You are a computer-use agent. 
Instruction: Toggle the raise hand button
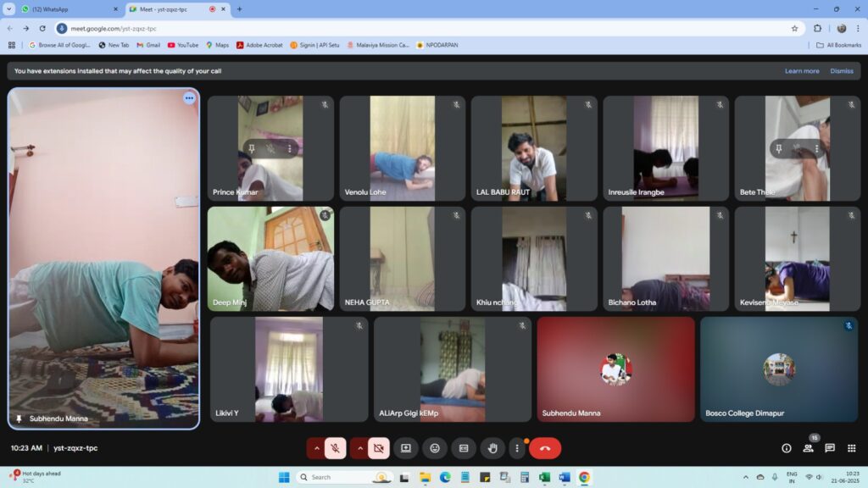coord(492,448)
